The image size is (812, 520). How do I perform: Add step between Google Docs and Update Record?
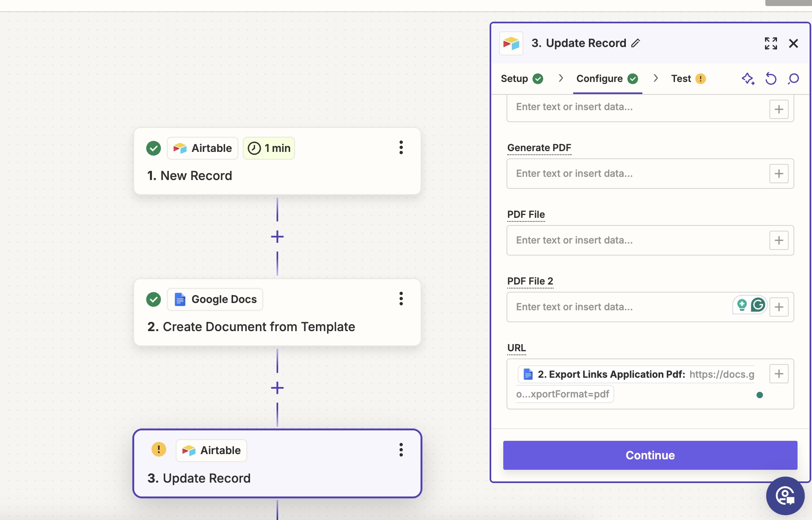277,388
